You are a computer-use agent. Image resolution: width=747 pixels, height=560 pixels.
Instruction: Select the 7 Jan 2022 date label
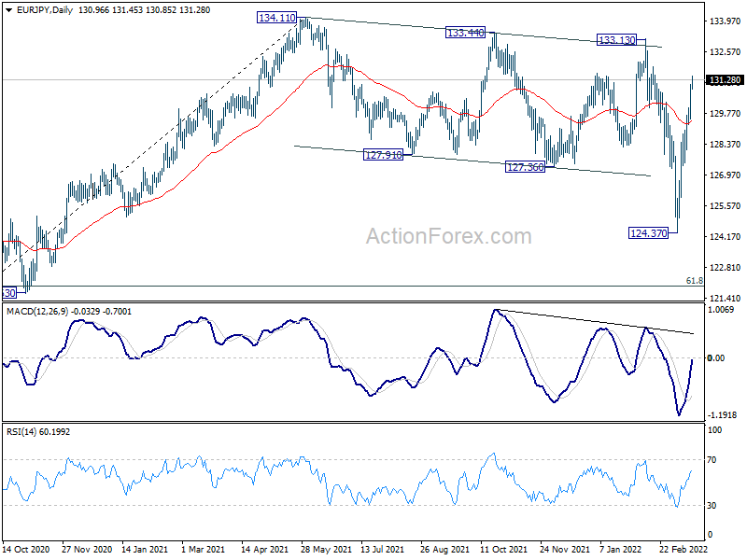(621, 549)
